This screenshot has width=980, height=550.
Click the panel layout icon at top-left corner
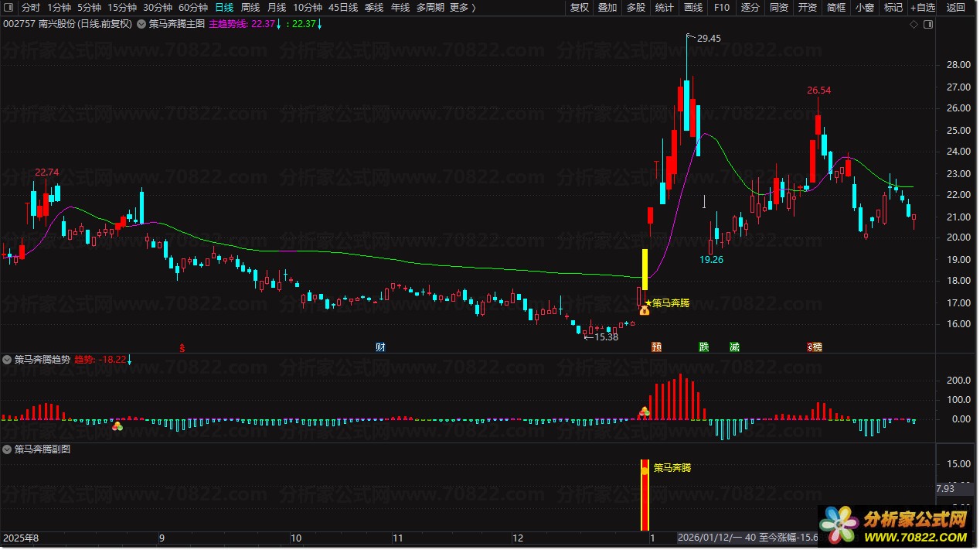[x=7, y=7]
